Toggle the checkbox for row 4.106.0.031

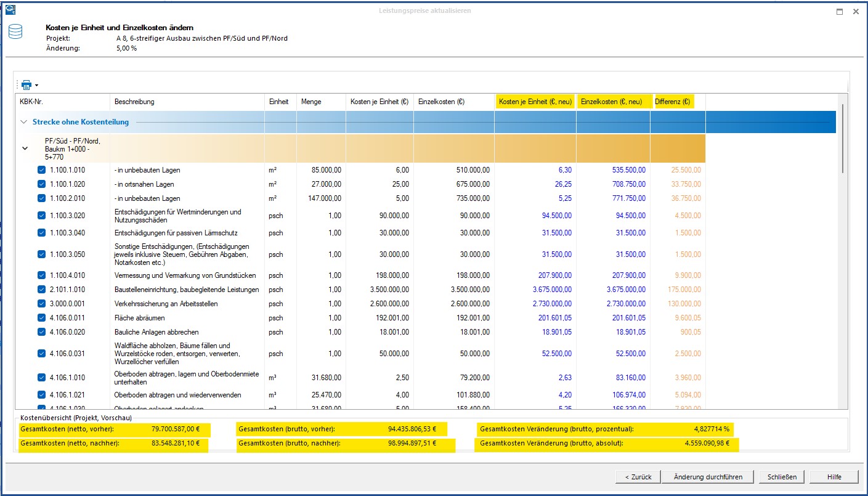click(41, 354)
